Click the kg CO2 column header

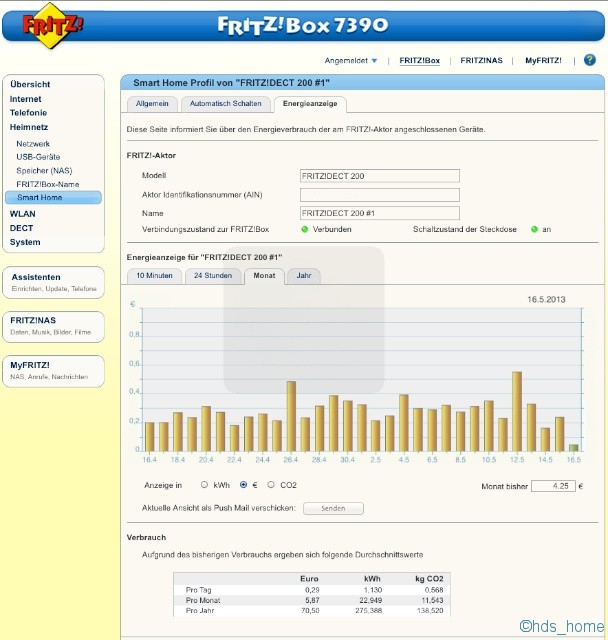pyautogui.click(x=429, y=579)
